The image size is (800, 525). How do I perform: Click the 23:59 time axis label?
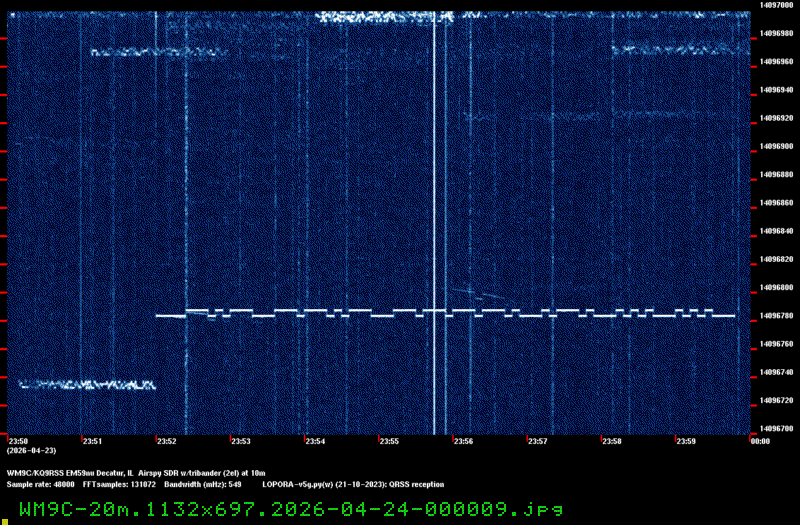click(x=686, y=441)
